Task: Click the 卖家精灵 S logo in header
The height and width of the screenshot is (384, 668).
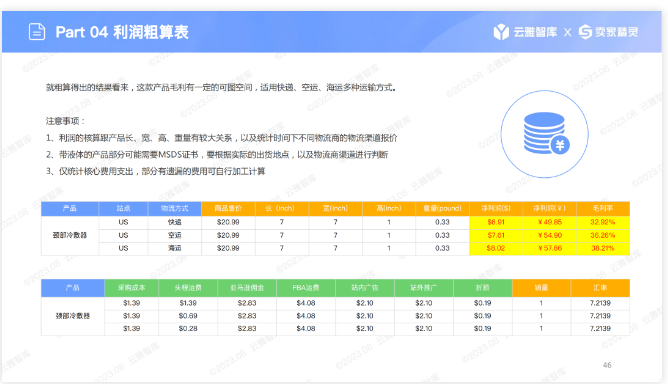Action: [x=585, y=32]
